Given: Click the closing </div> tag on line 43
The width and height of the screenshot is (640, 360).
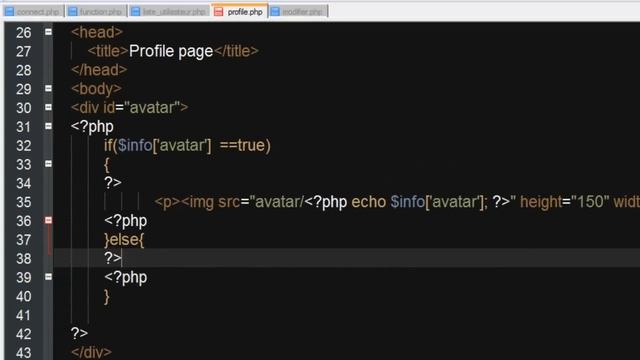Looking at the screenshot, I should (x=91, y=352).
